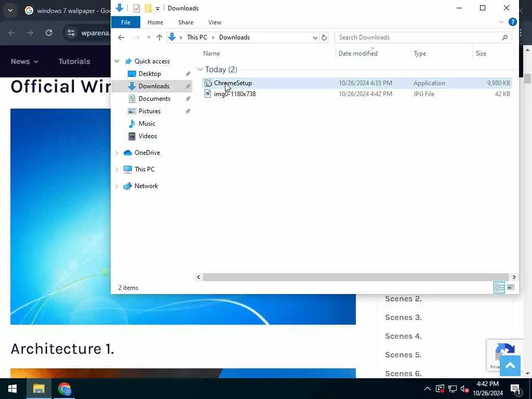Sort by Date modified column
Viewport: 532px width, 399px height.
point(358,54)
